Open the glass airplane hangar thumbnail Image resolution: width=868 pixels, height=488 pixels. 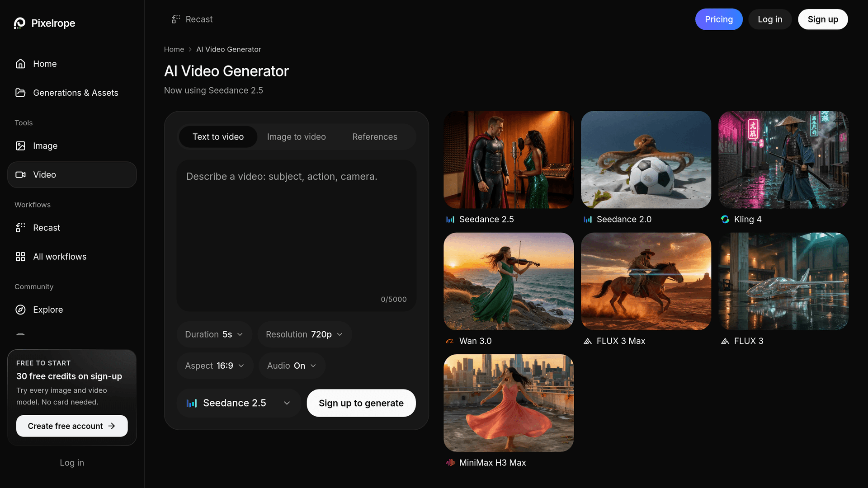click(783, 282)
